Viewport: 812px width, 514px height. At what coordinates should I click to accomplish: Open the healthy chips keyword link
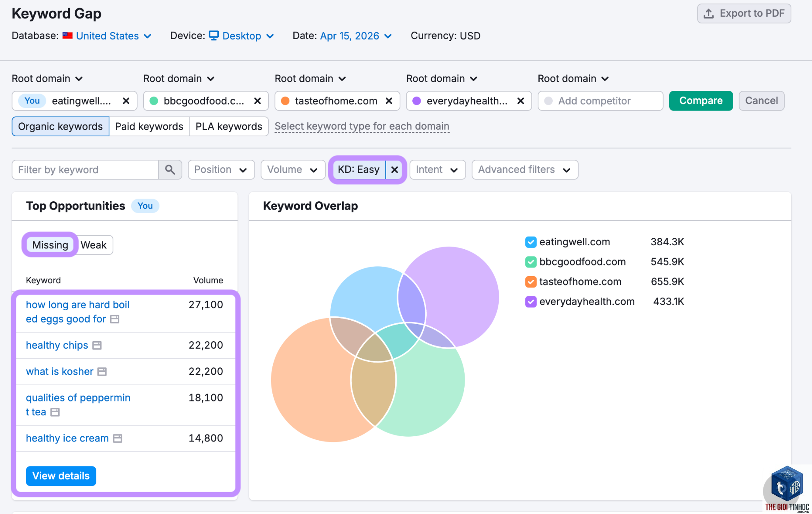[x=57, y=345]
